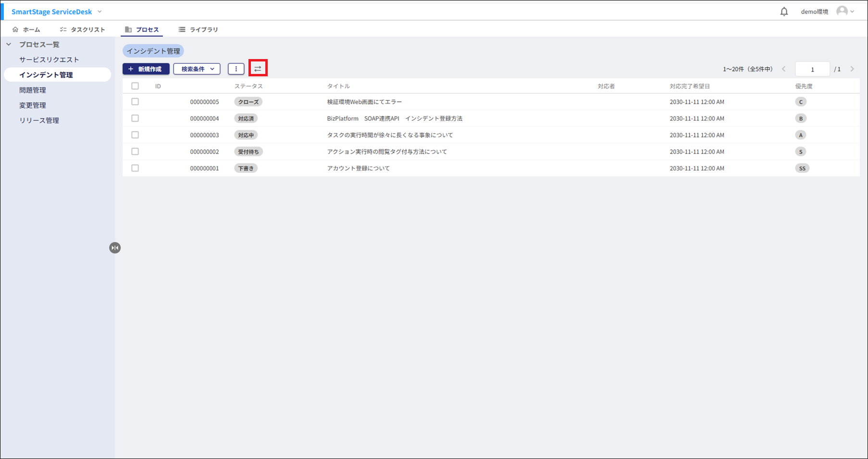Click the swap arrows view toggle icon

click(x=258, y=69)
